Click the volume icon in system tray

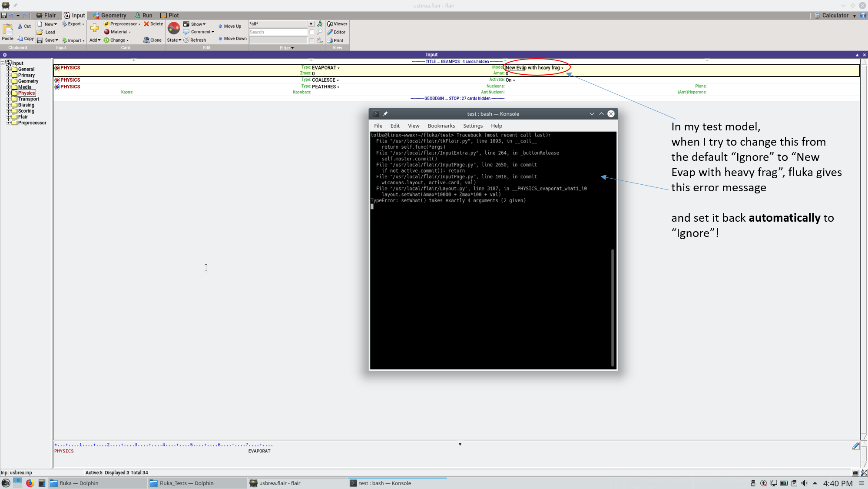tap(804, 483)
